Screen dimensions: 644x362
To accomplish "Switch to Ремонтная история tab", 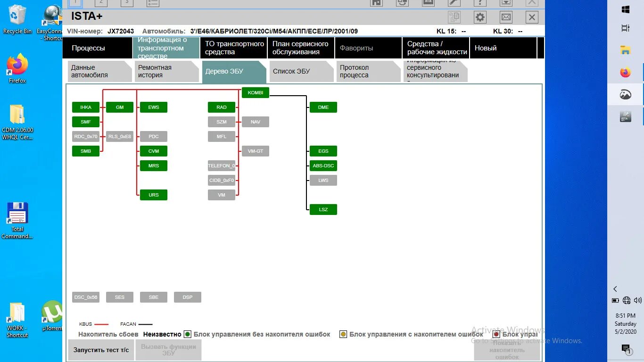I will [x=167, y=71].
